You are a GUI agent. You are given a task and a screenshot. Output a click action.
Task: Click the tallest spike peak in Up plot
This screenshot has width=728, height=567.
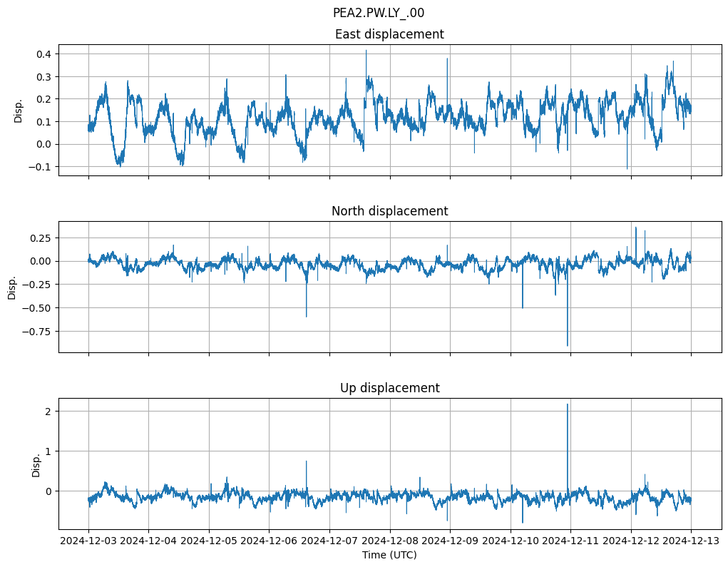[568, 404]
